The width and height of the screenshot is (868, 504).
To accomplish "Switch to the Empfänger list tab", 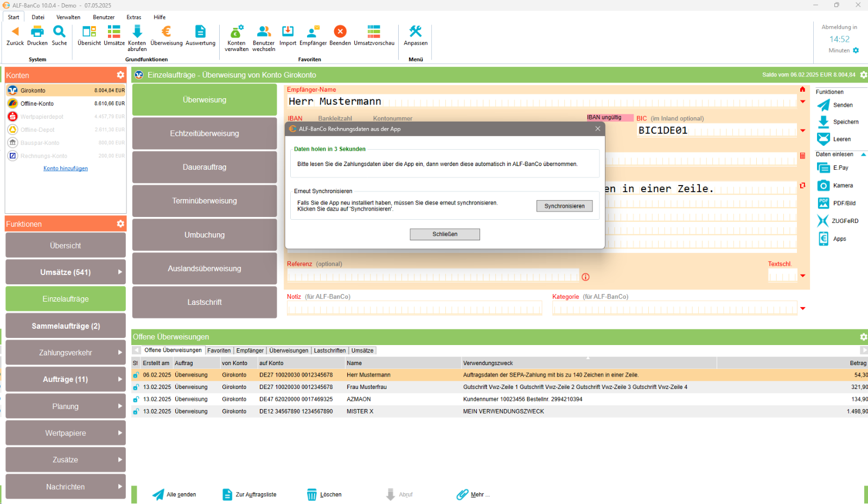I will click(250, 350).
